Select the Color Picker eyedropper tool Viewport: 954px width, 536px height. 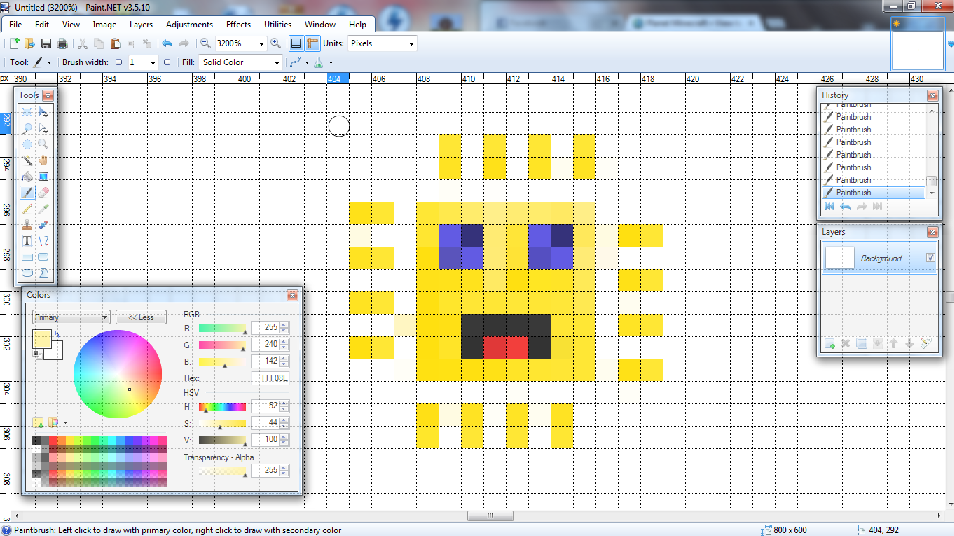pyautogui.click(x=43, y=209)
